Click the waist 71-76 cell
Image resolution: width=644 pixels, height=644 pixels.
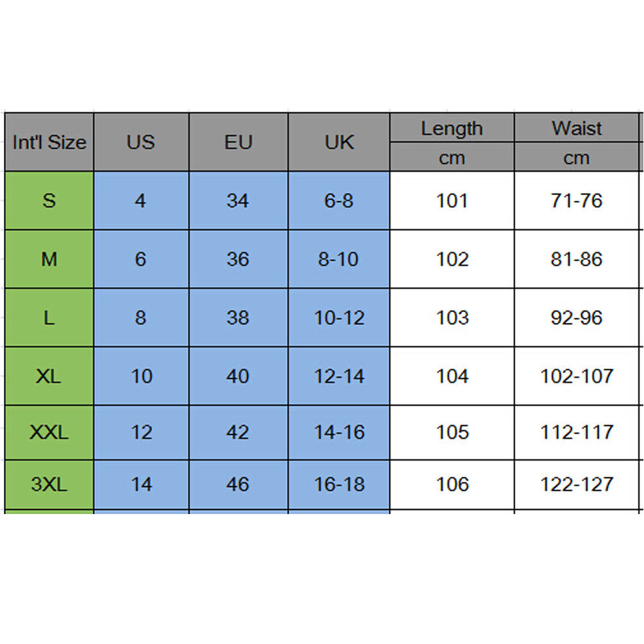(576, 201)
